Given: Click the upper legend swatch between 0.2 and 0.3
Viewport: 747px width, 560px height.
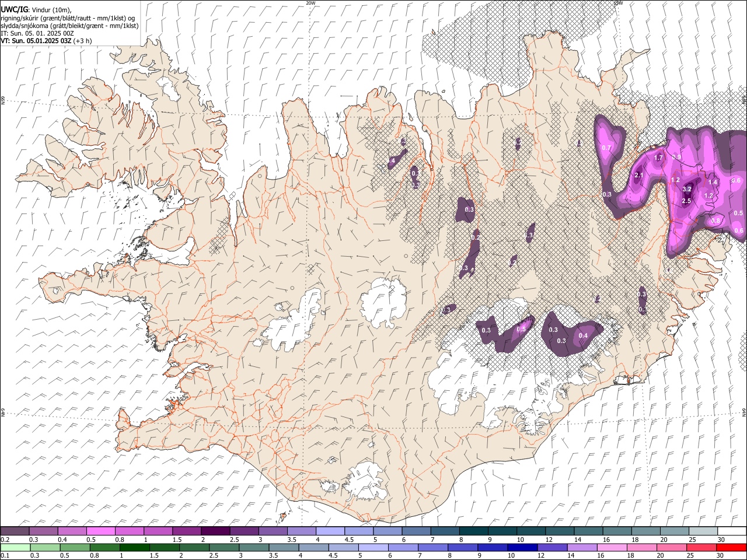Looking at the screenshot, I should pyautogui.click(x=15, y=531).
